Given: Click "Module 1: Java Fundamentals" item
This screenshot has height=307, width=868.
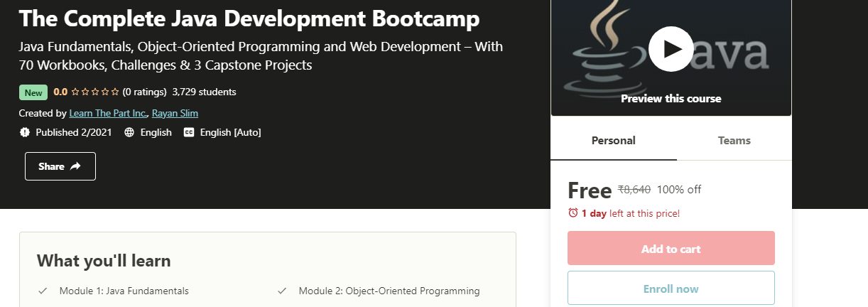Looking at the screenshot, I should pos(124,291).
